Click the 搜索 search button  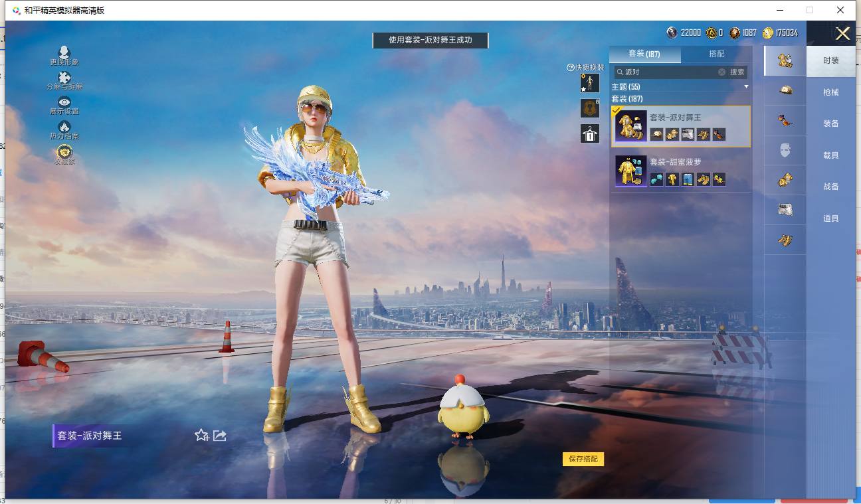click(737, 72)
